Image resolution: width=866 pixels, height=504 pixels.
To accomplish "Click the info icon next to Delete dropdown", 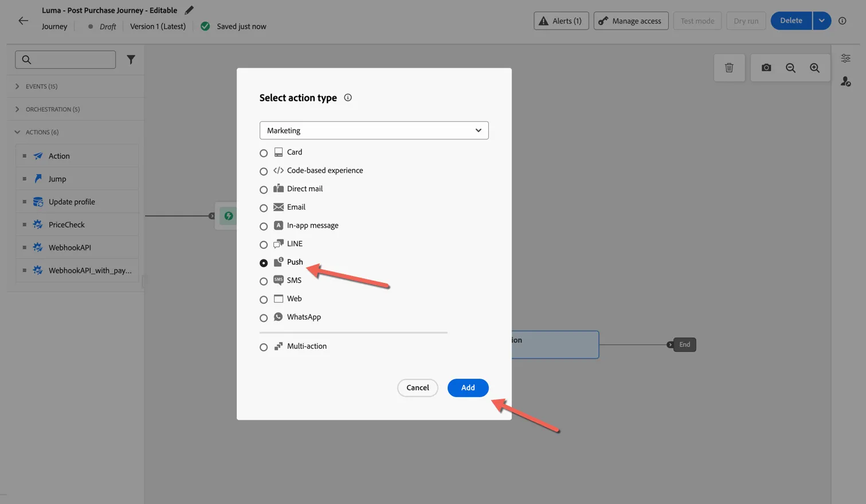I will pos(842,21).
